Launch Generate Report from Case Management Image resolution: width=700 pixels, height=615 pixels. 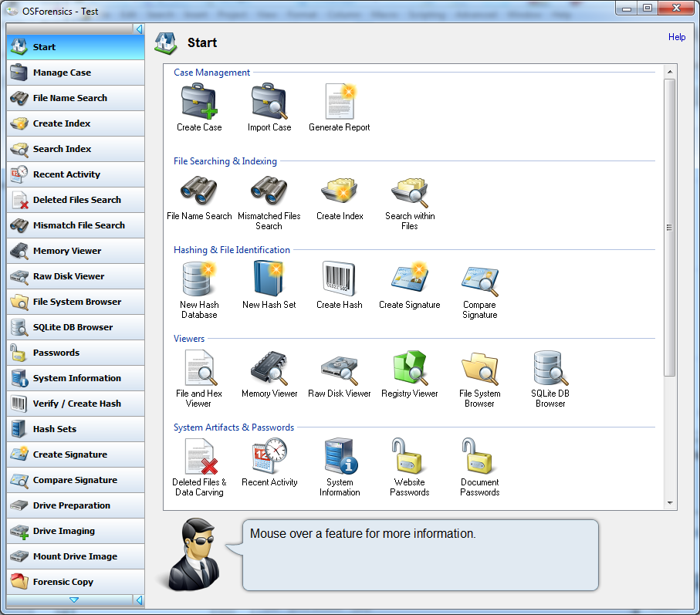point(339,101)
